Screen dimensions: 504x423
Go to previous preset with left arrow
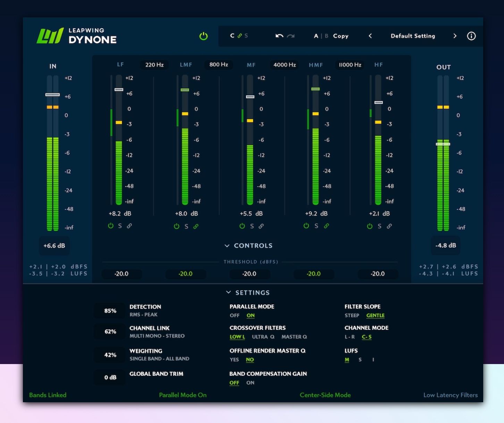[370, 36]
